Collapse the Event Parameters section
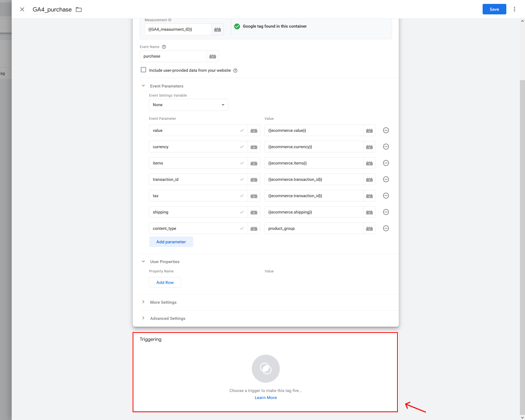This screenshot has width=525, height=420. click(x=143, y=86)
